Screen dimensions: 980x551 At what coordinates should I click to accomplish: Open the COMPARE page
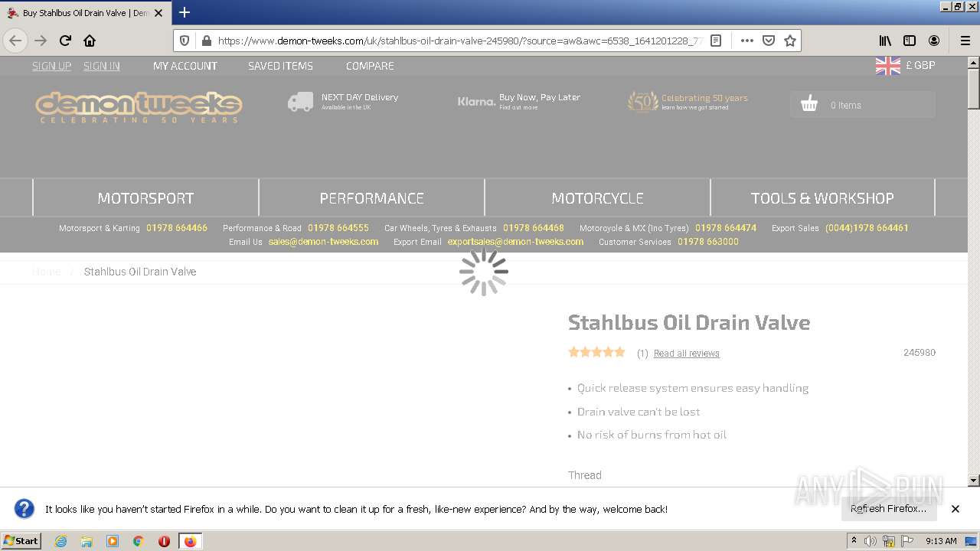tap(370, 66)
